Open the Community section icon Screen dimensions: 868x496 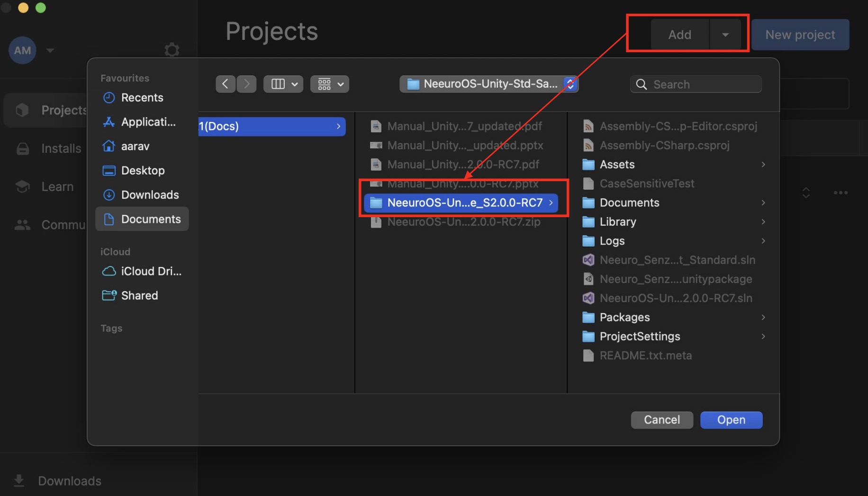coord(22,224)
